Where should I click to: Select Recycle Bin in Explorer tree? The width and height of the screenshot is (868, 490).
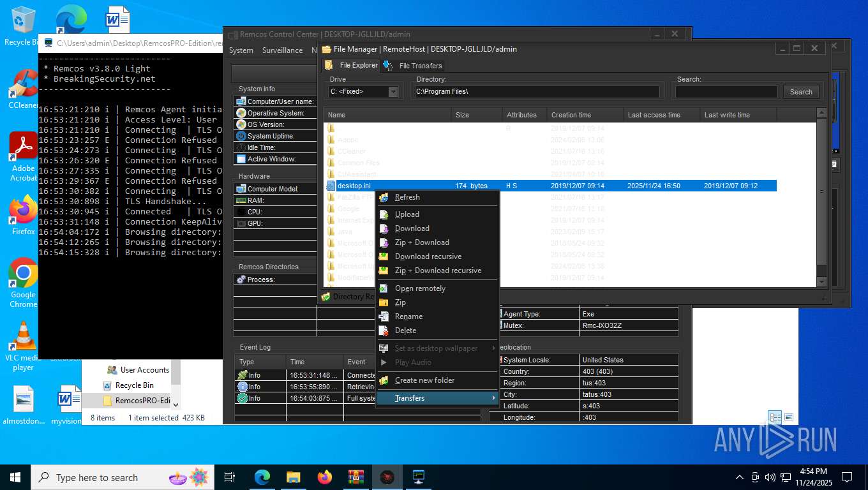click(x=128, y=385)
